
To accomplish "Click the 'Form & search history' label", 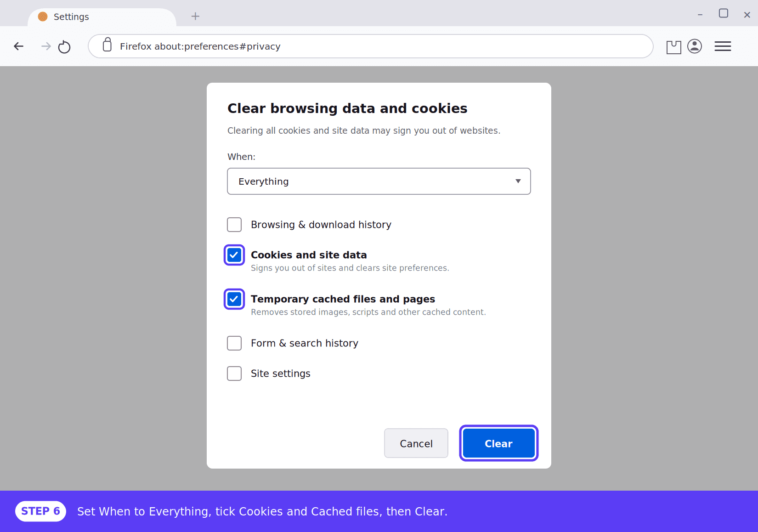I will (x=305, y=343).
